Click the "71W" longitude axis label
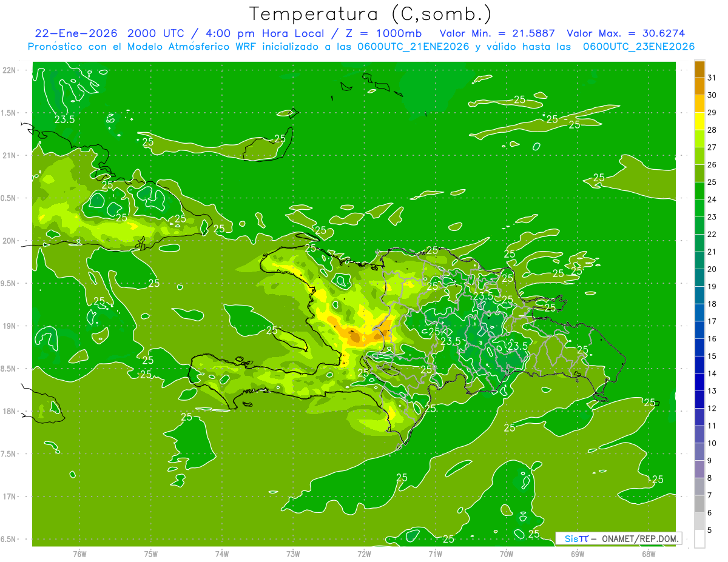The image size is (728, 562). coord(435,554)
